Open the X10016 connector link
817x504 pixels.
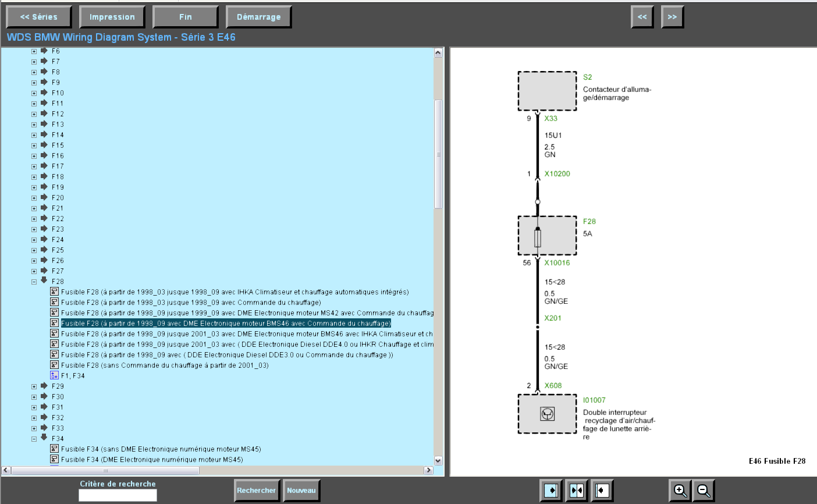[557, 262]
